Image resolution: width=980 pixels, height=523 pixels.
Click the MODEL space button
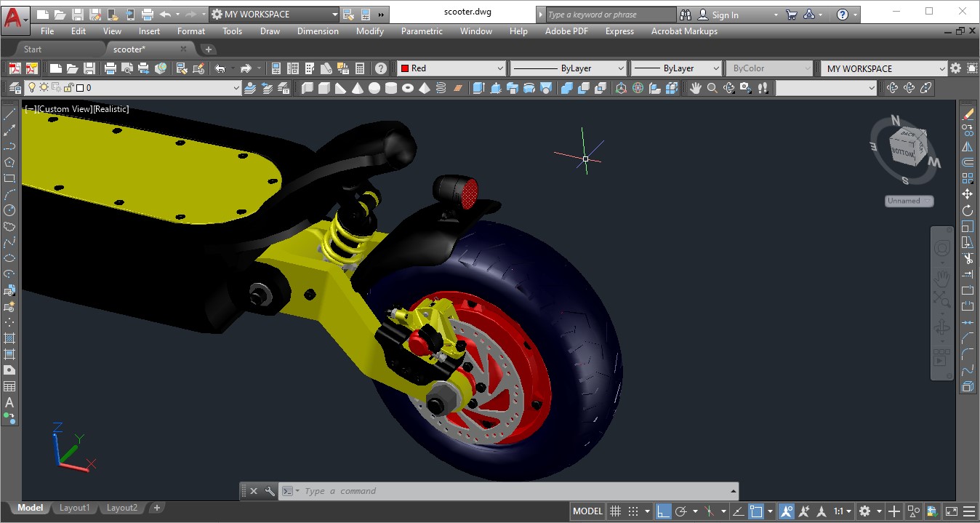click(x=587, y=511)
